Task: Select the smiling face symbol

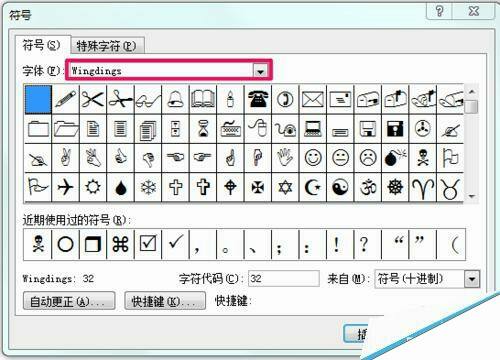Action: [x=313, y=158]
